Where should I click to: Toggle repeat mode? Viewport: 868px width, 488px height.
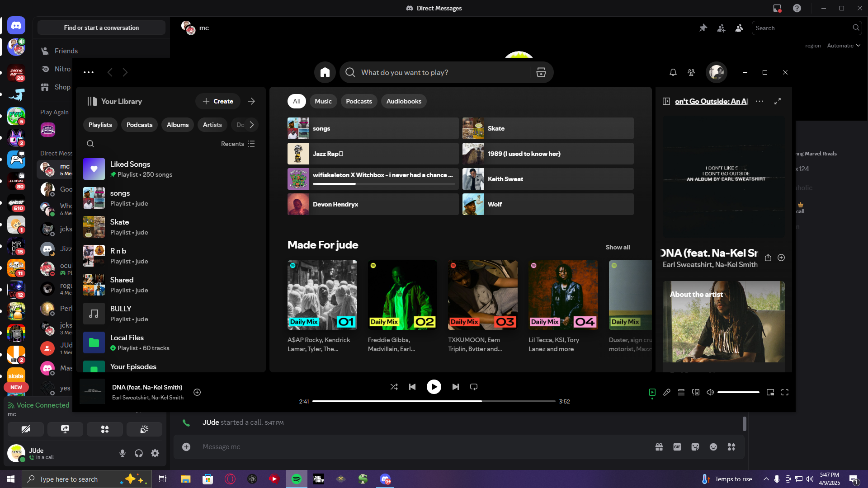(473, 387)
